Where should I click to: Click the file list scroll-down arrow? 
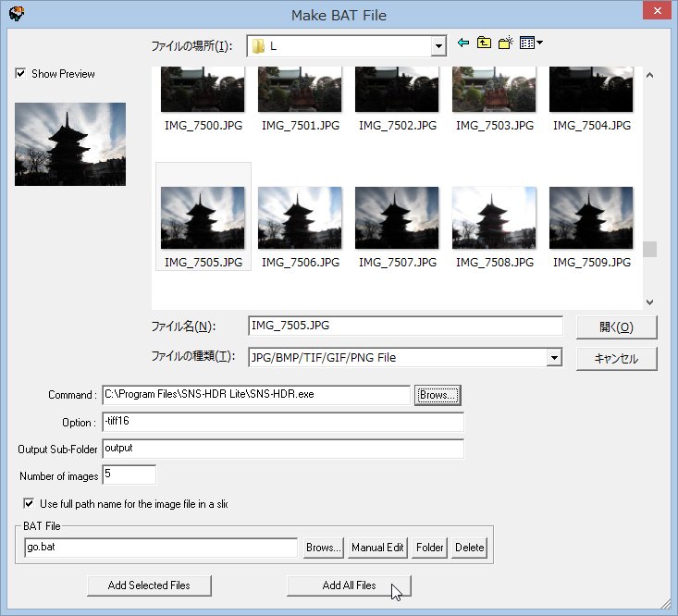(649, 302)
